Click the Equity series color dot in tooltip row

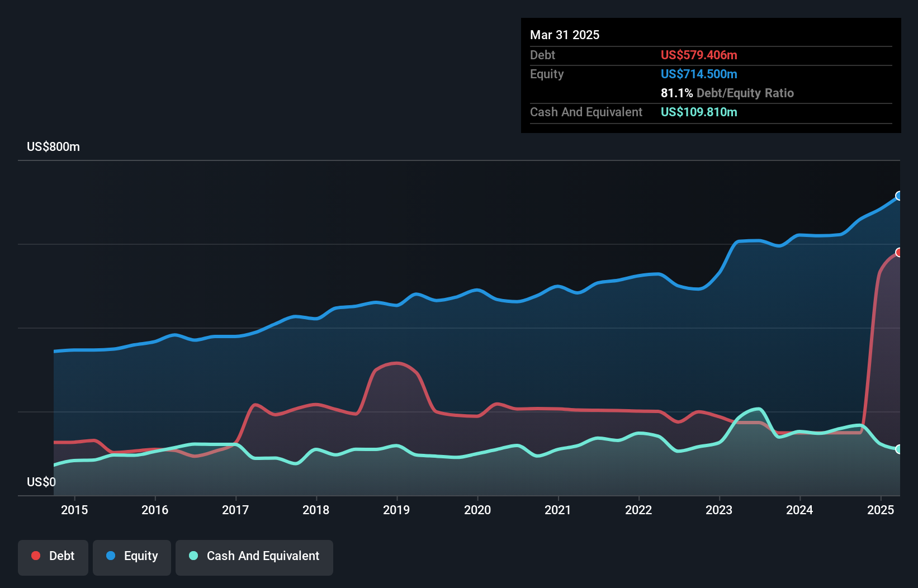[699, 74]
